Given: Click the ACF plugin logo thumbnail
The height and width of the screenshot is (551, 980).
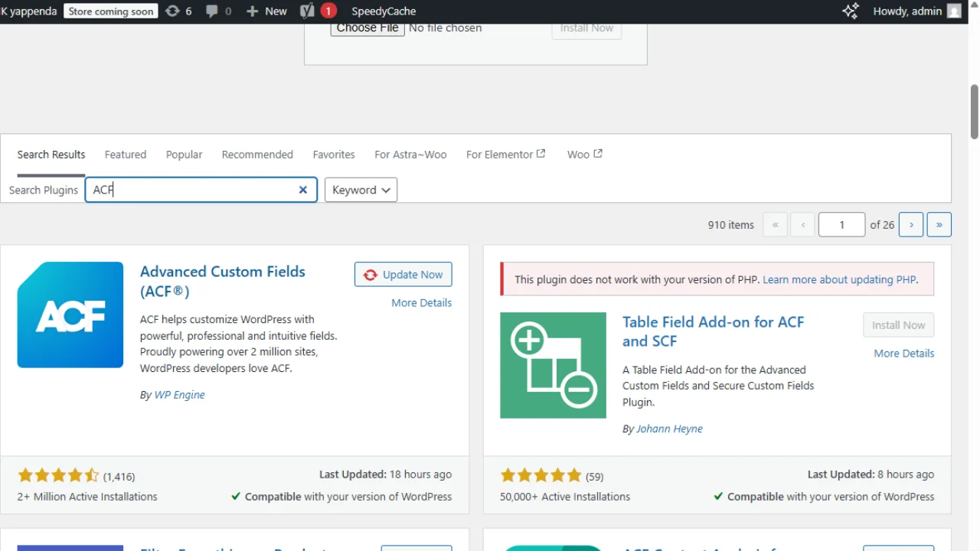Looking at the screenshot, I should (70, 315).
